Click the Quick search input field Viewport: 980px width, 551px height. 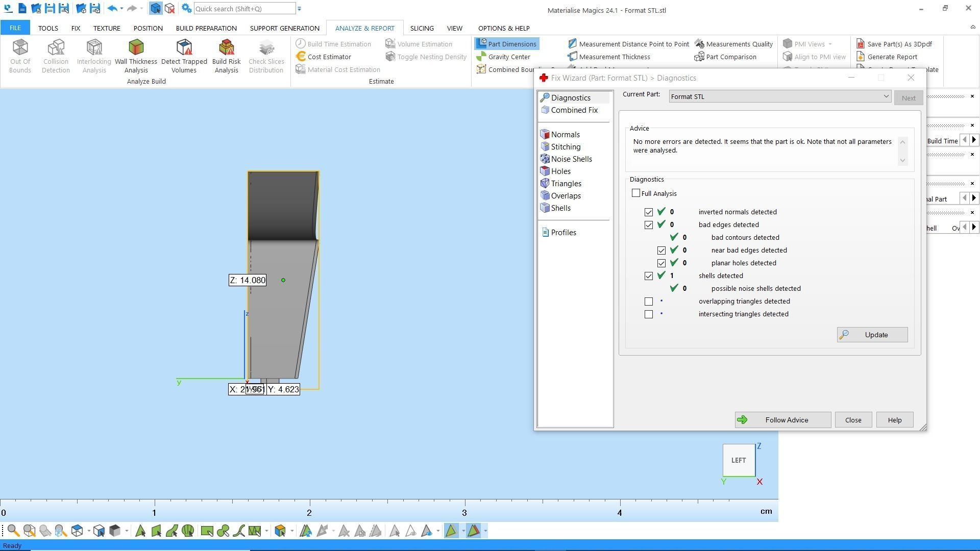pos(244,9)
